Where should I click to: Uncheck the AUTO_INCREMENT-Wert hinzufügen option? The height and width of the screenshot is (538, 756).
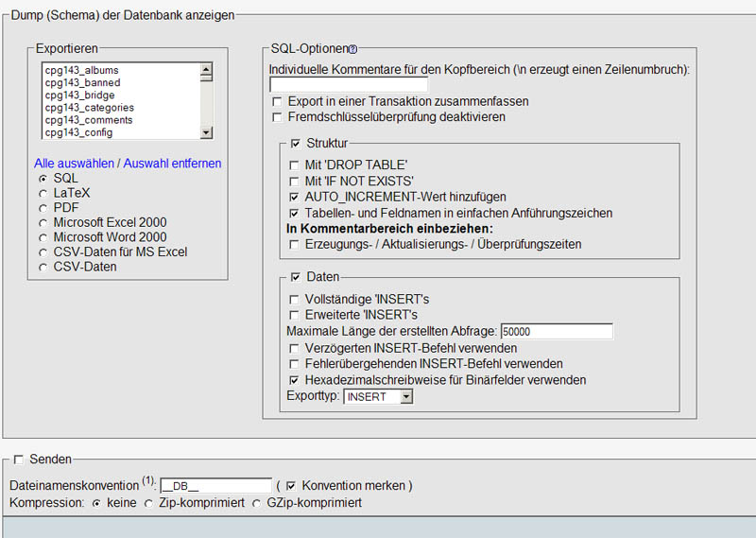click(x=294, y=197)
